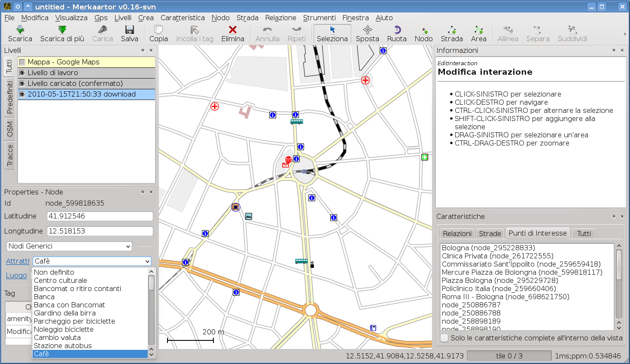Click the Scarica di più toolbar icon
Viewport: 630px width, 364px height.
click(x=62, y=30)
